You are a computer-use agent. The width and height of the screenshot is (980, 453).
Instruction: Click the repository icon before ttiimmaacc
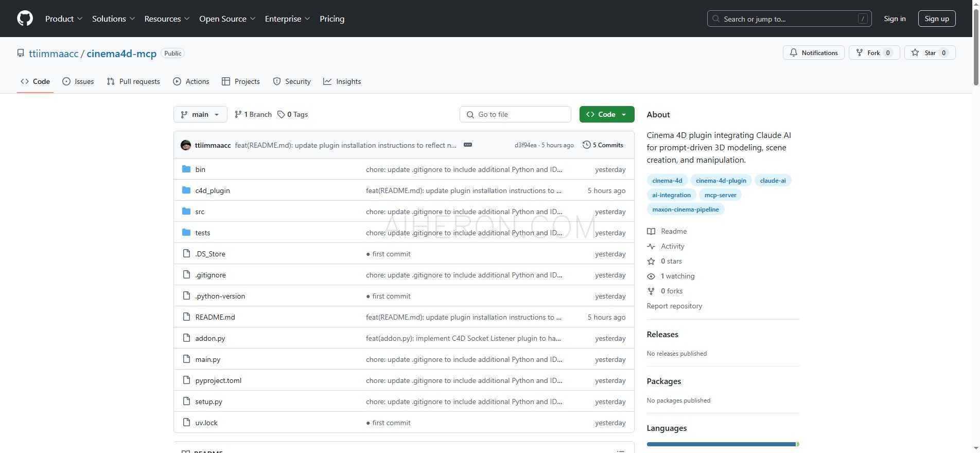tap(21, 53)
